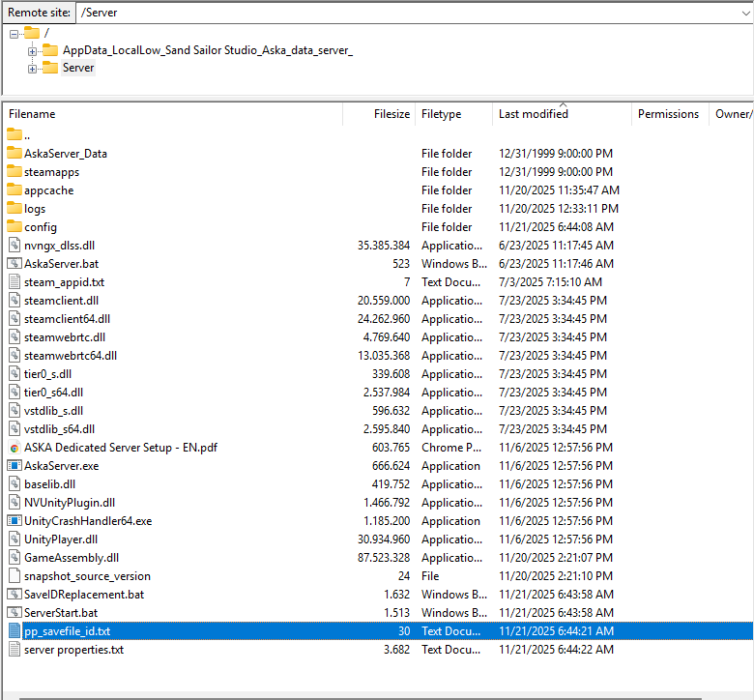Select the steam_appid.txt text file icon
Screen dimensions: 754x700
click(x=14, y=281)
